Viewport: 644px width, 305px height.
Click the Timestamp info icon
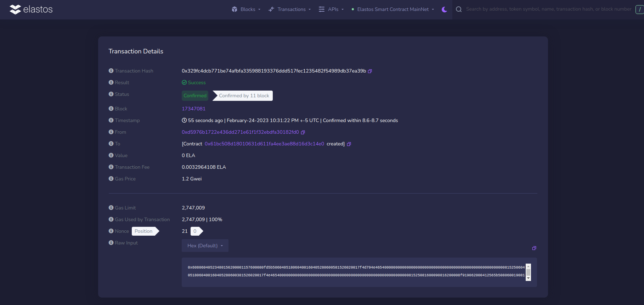[x=111, y=120]
